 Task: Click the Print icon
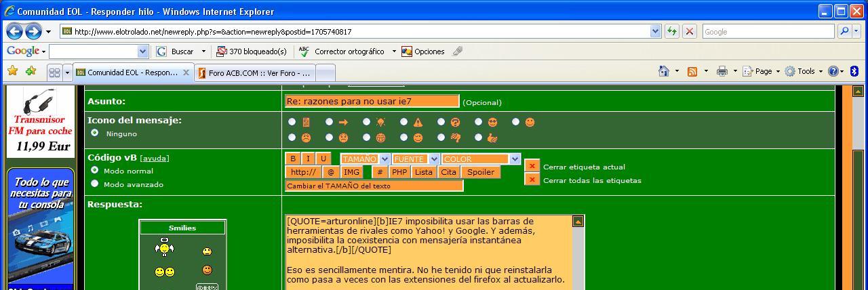point(722,71)
